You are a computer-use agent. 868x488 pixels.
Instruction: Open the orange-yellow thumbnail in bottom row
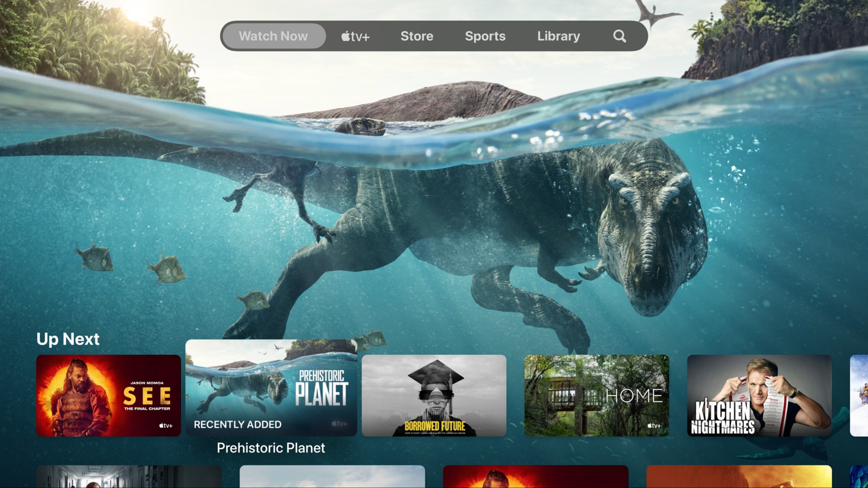(x=739, y=477)
